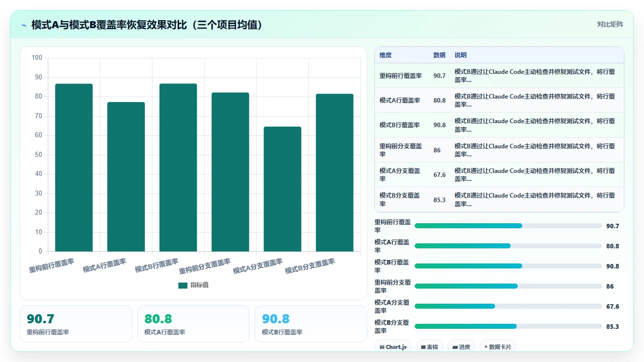644x362 pixels.
Task: Click the 重构前分支覆盖率 bar in chart
Action: [230, 172]
